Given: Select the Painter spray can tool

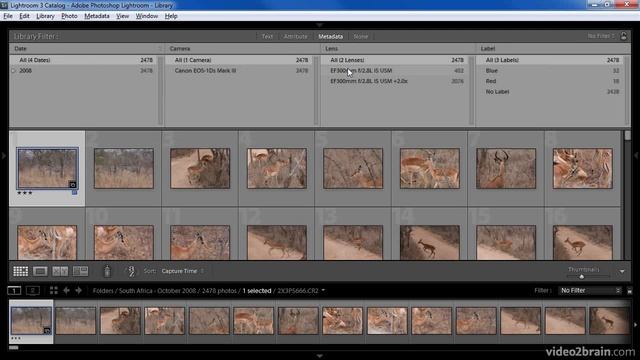Looking at the screenshot, I should tap(107, 271).
